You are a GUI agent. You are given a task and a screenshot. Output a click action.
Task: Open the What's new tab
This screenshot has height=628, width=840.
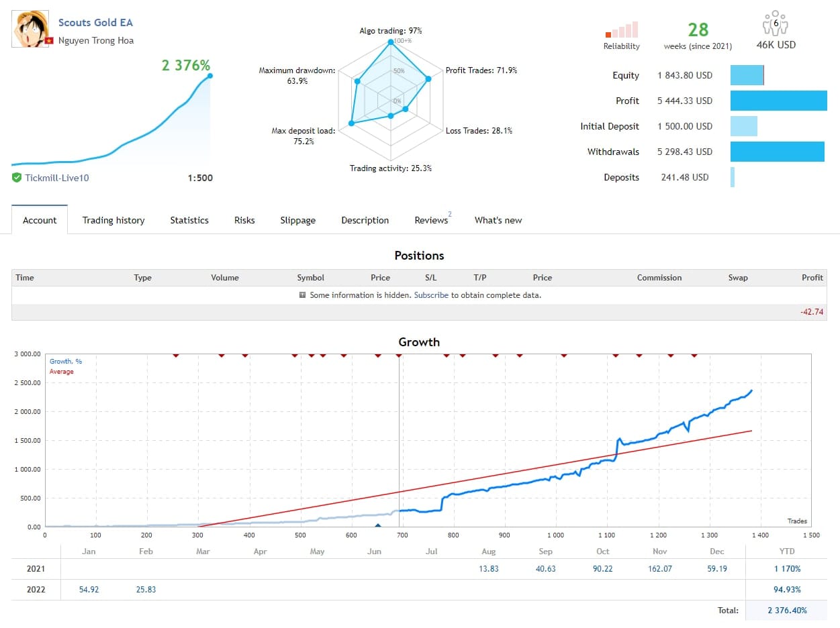498,220
